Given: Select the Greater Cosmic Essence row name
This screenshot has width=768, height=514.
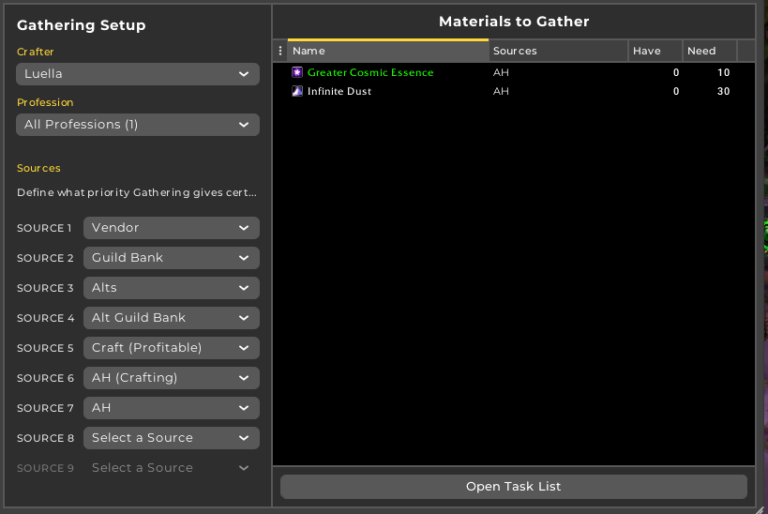Looking at the screenshot, I should (370, 73).
